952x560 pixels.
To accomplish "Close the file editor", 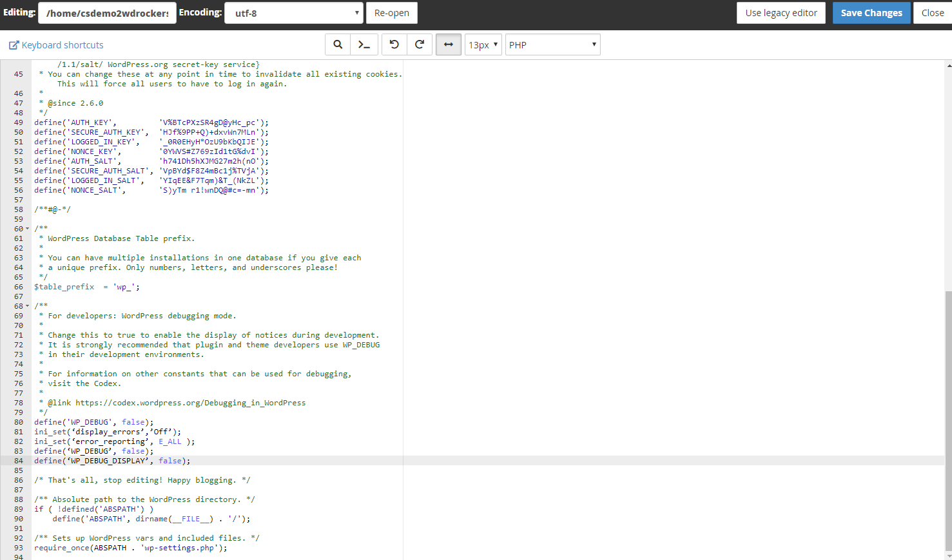I will coord(932,13).
